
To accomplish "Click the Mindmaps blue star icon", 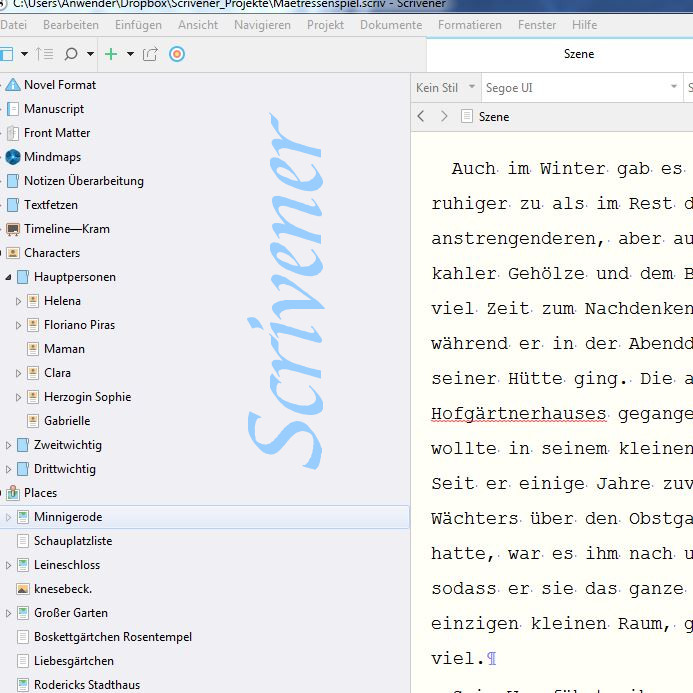I will coord(13,157).
